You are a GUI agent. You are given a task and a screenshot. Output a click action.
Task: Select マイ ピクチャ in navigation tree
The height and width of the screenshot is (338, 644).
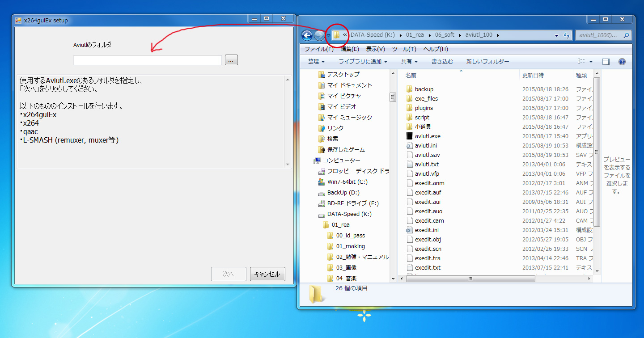344,96
